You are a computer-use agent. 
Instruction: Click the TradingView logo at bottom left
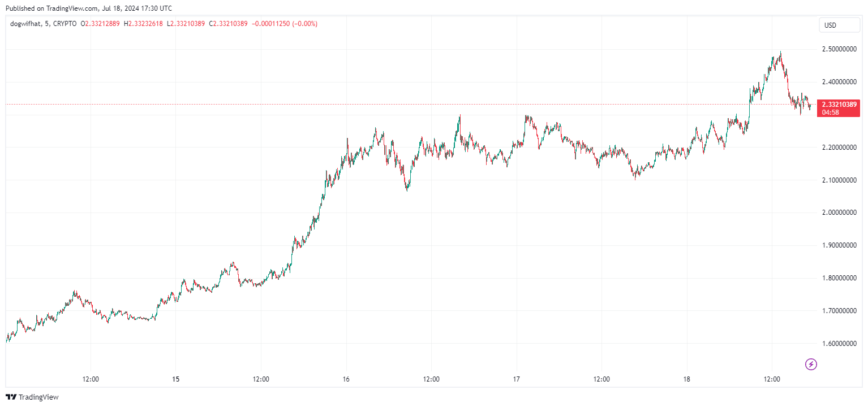(x=32, y=397)
